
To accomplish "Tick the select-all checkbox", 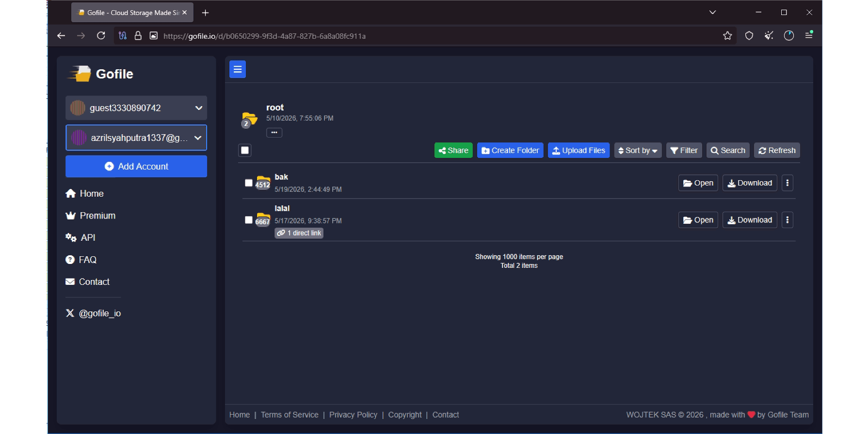I will tap(245, 150).
